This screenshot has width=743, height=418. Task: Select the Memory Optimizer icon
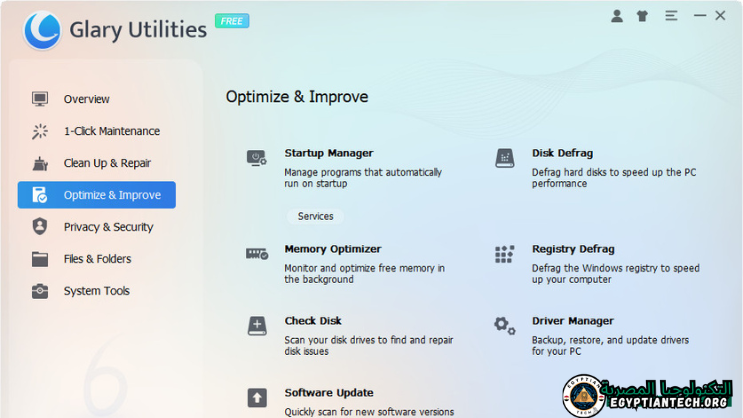tap(257, 254)
